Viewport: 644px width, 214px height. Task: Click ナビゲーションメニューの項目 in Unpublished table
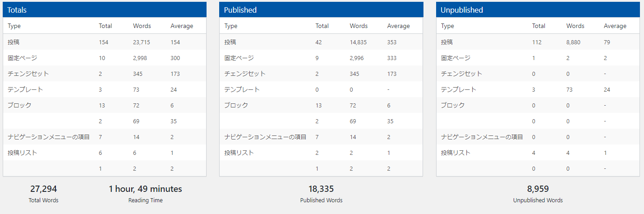tap(482, 137)
